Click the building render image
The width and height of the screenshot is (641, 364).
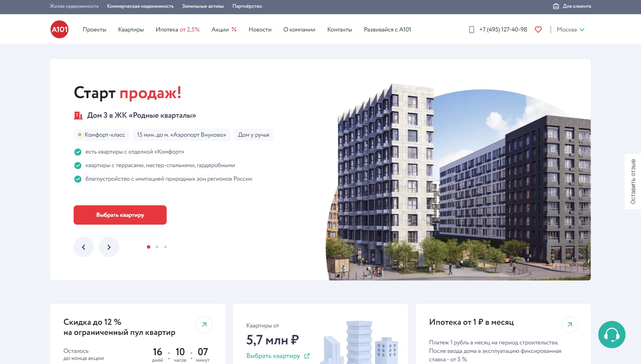click(458, 182)
